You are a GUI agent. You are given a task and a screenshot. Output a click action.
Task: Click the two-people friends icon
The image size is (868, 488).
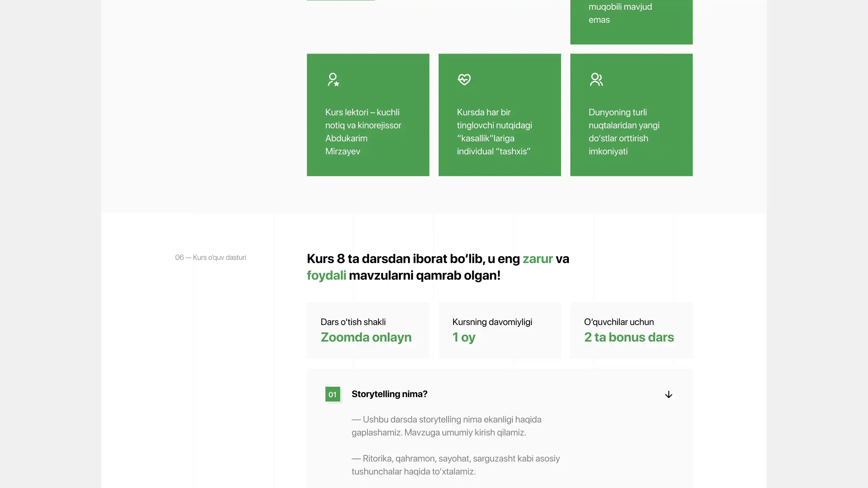pos(596,80)
